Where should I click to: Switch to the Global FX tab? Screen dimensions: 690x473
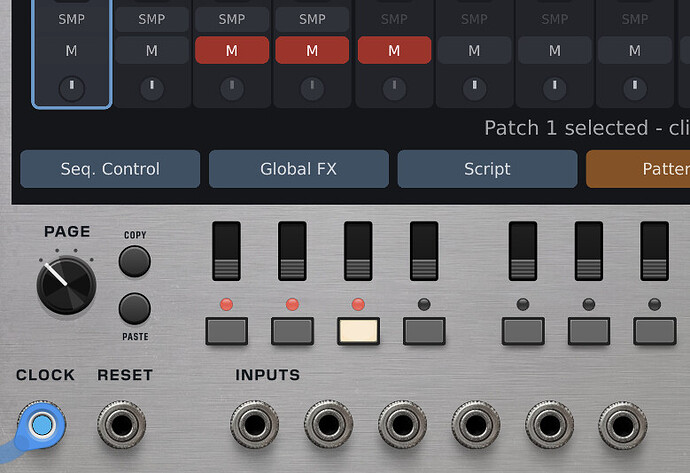click(299, 169)
